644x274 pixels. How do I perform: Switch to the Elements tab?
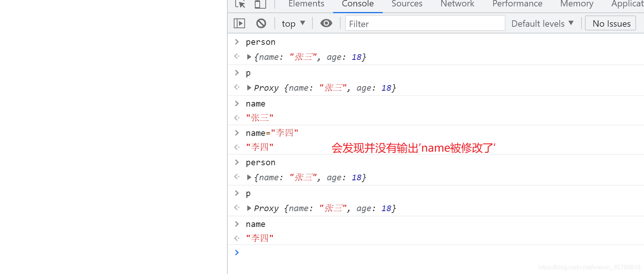(x=306, y=4)
